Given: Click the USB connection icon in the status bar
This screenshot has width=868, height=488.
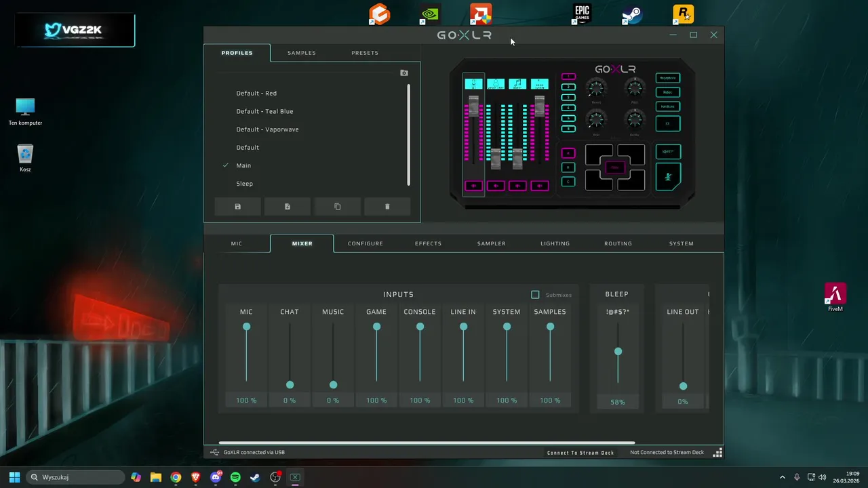Looking at the screenshot, I should (215, 453).
